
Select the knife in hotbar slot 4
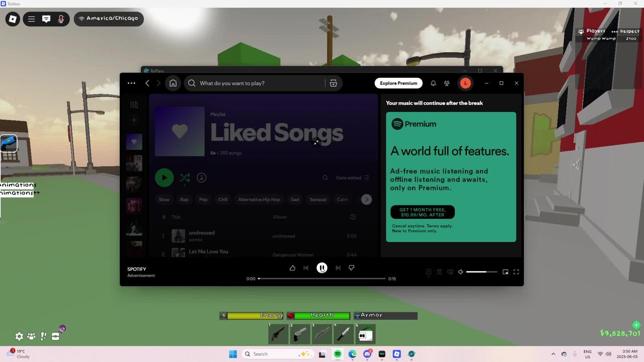(x=343, y=333)
